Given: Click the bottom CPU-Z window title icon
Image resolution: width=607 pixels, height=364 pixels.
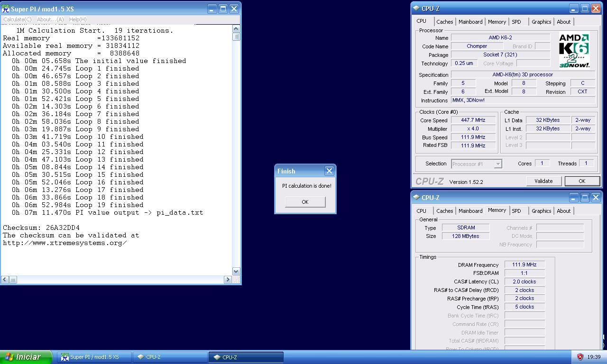Looking at the screenshot, I should click(x=416, y=197).
